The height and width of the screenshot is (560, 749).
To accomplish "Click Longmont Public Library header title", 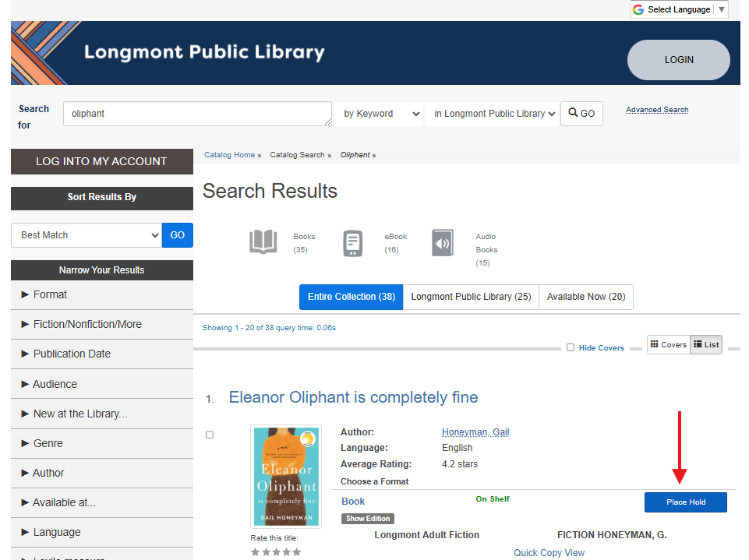I will 204,52.
